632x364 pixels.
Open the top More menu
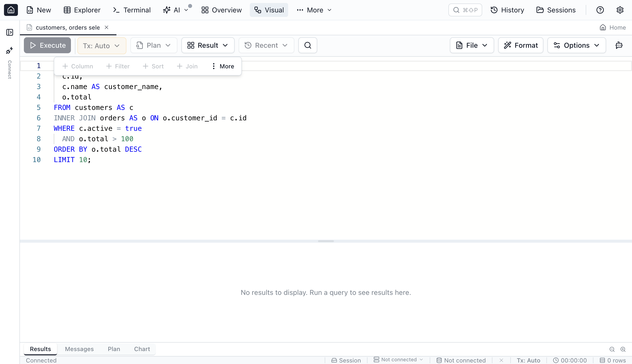click(x=314, y=10)
